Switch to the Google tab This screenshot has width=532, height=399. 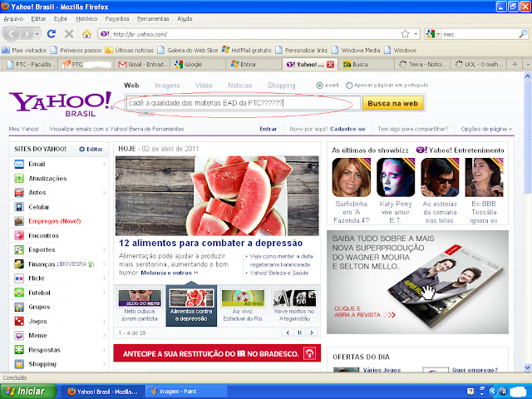pos(198,64)
